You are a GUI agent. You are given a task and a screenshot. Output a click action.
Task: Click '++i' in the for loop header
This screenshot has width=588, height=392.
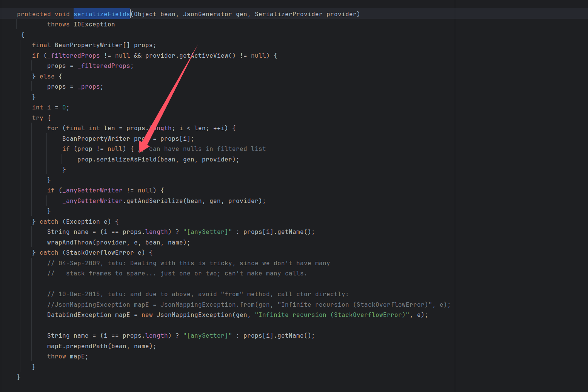pyautogui.click(x=219, y=128)
